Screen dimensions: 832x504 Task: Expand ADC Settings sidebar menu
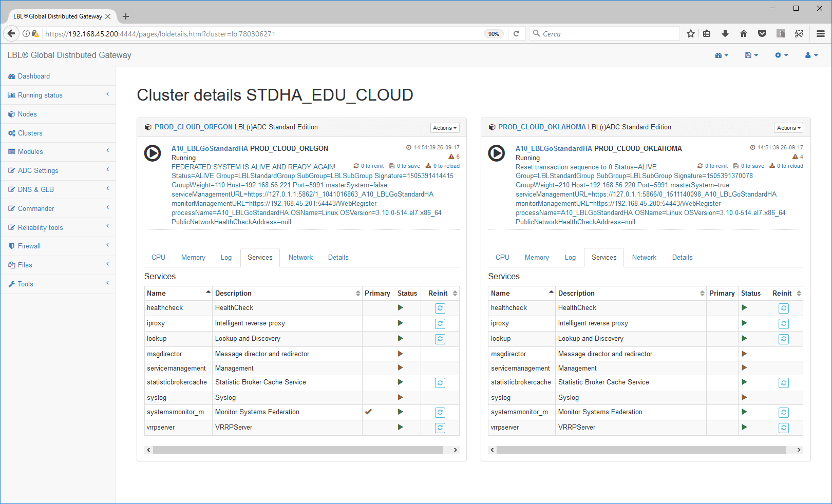58,170
